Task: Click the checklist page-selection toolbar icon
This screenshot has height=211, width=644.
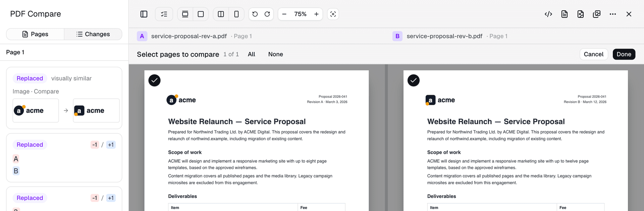Action: [164, 14]
